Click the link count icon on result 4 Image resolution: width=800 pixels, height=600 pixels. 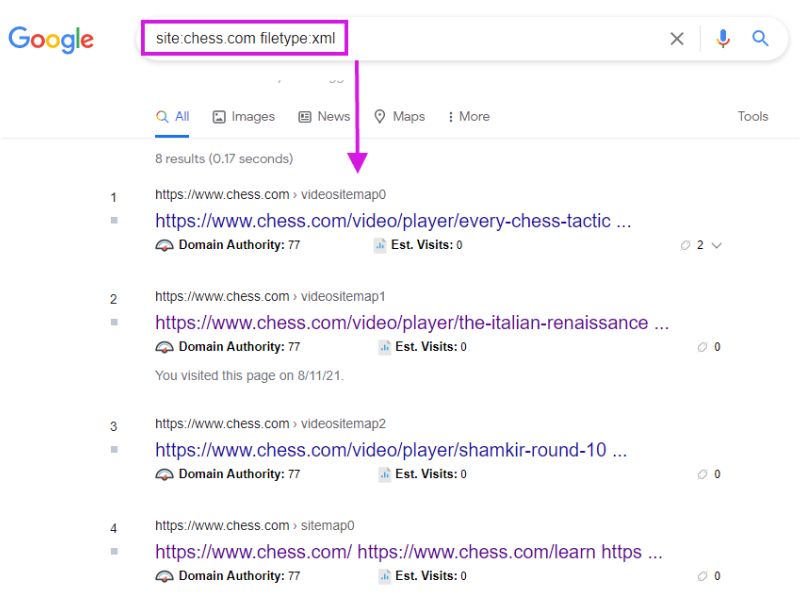[702, 576]
